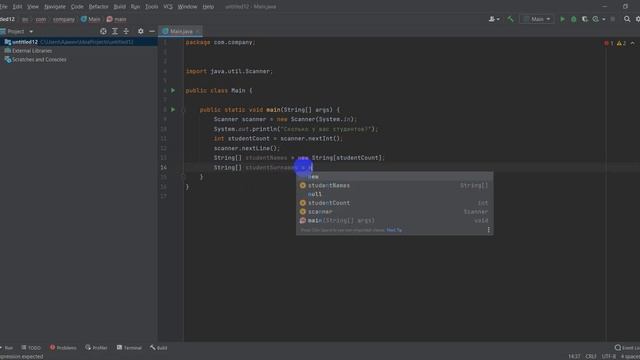Open the Code menu
This screenshot has height=360, width=640.
click(x=77, y=7)
